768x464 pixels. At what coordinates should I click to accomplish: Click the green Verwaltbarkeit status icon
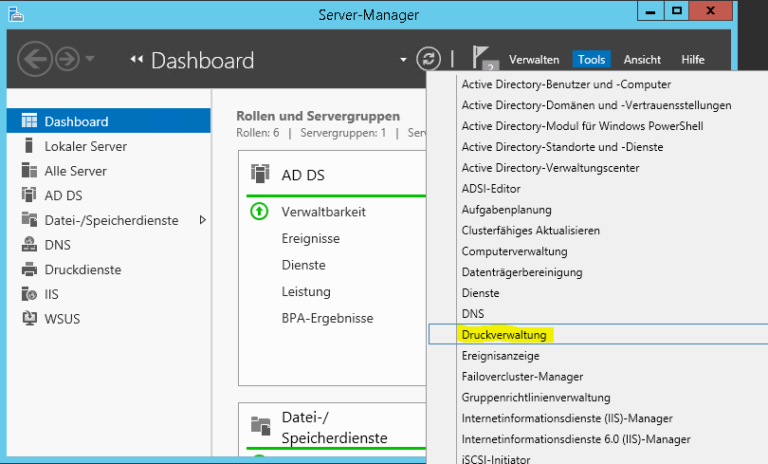coord(259,212)
